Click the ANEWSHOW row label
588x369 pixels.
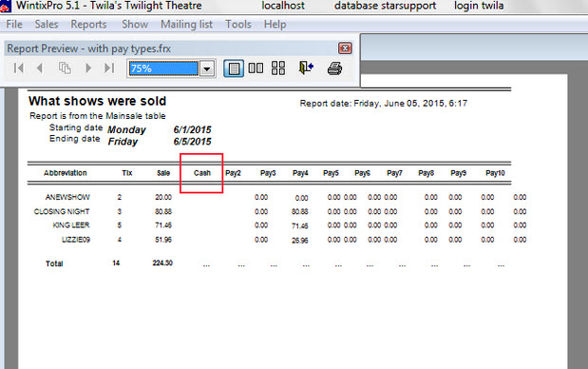[x=67, y=197]
